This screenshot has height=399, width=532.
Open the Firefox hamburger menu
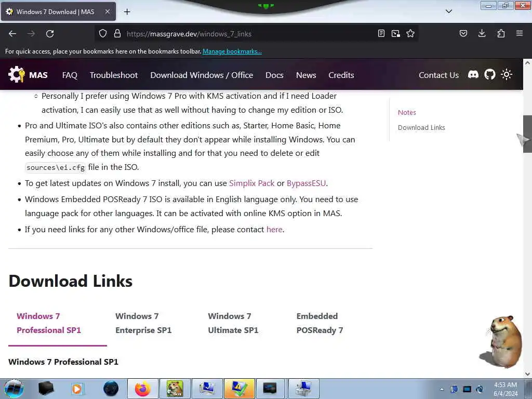pyautogui.click(x=520, y=33)
